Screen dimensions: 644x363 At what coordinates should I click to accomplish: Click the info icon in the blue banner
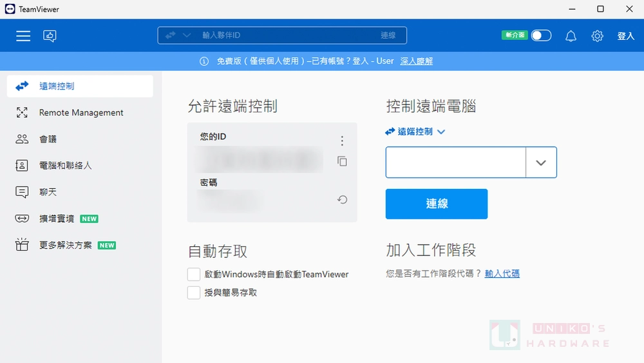click(x=204, y=61)
